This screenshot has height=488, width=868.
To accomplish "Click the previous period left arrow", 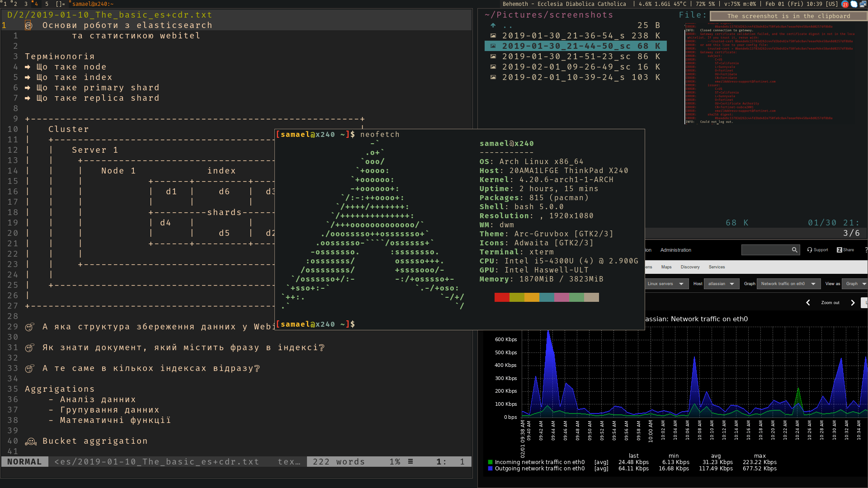I will point(808,303).
